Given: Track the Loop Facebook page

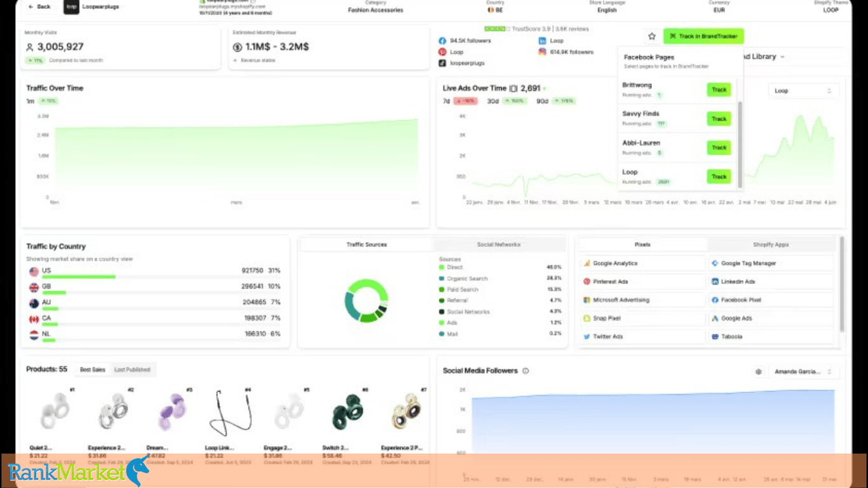Looking at the screenshot, I should (x=719, y=177).
